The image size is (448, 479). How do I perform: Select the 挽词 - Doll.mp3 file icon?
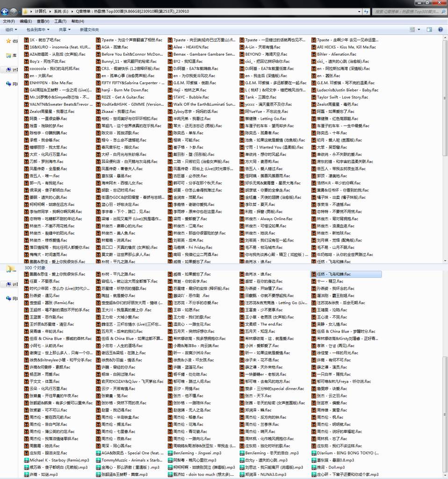(x=313, y=467)
